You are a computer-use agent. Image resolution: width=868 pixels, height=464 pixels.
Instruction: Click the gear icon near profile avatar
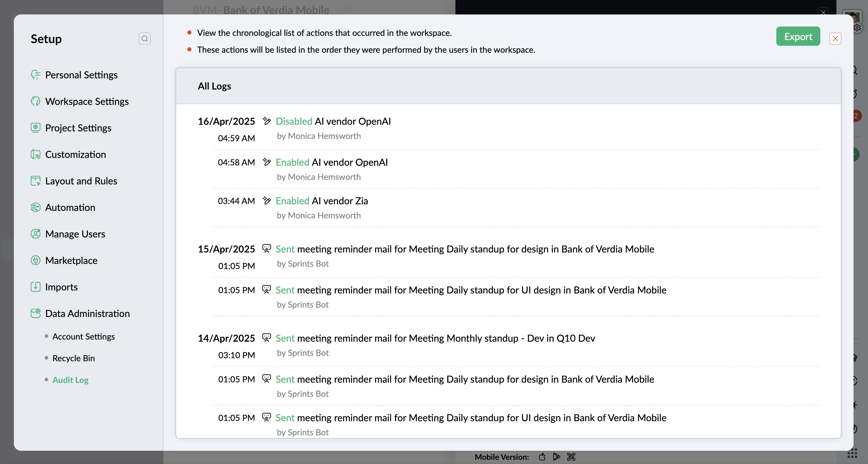(x=857, y=28)
